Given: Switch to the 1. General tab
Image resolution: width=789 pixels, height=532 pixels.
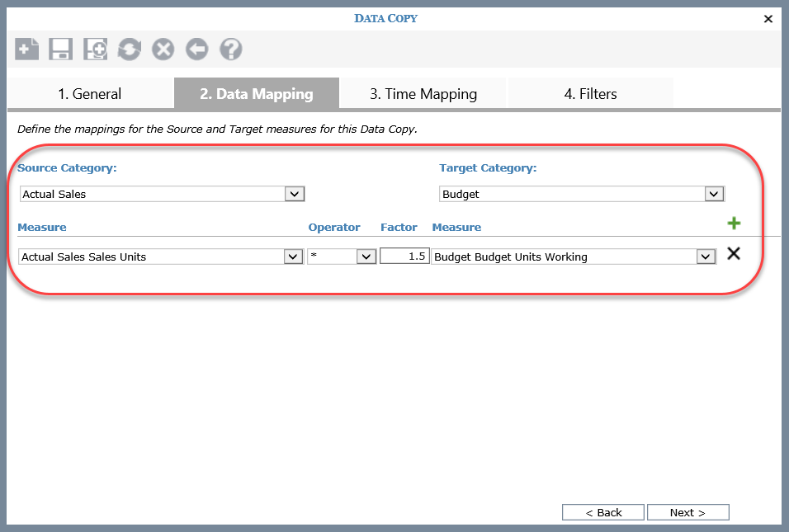Looking at the screenshot, I should point(90,93).
